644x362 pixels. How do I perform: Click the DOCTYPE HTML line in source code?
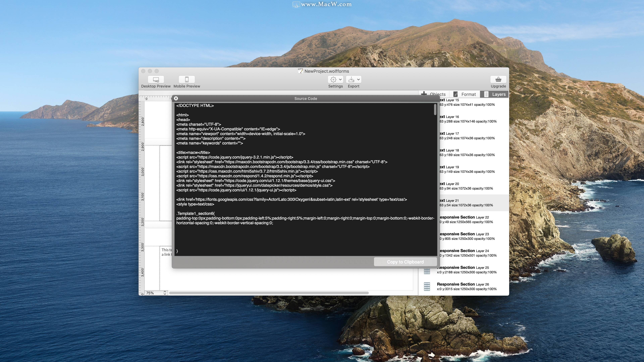point(195,105)
